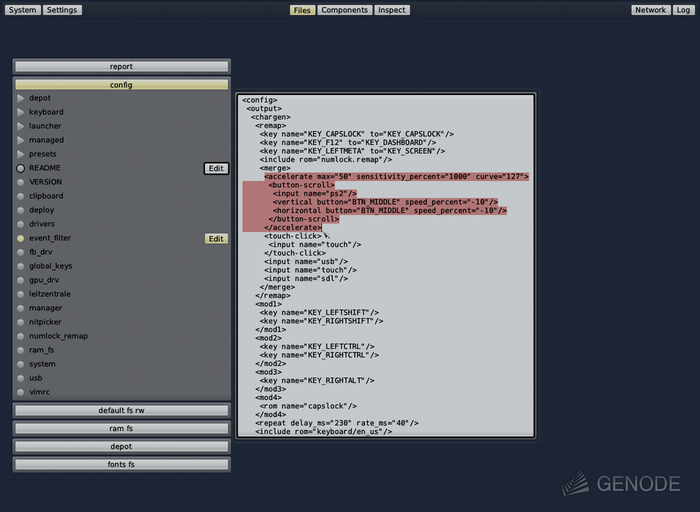Open the Log view
Viewport: 700px width, 512px height.
(x=683, y=10)
